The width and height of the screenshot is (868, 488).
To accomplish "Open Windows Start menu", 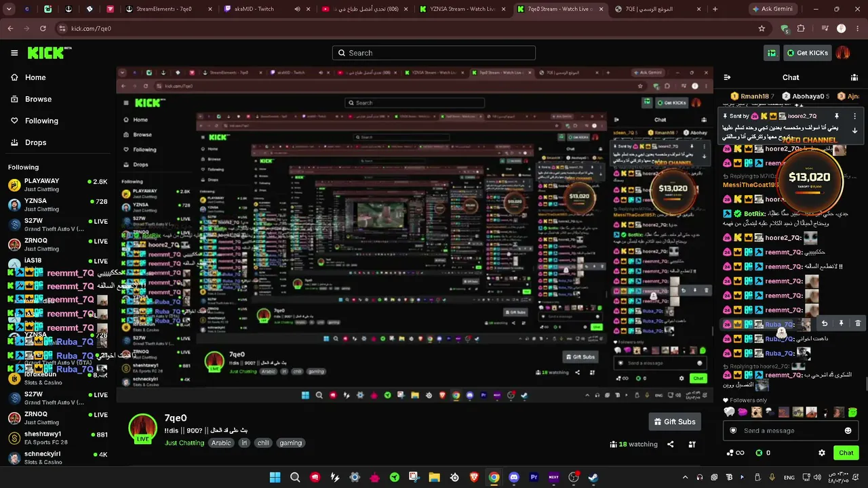I will (x=275, y=477).
